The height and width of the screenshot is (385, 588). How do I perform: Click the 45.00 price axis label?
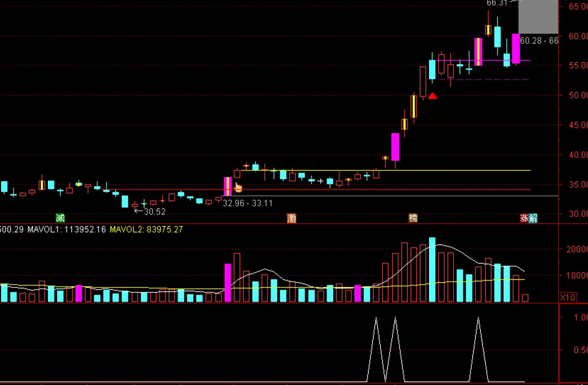578,125
